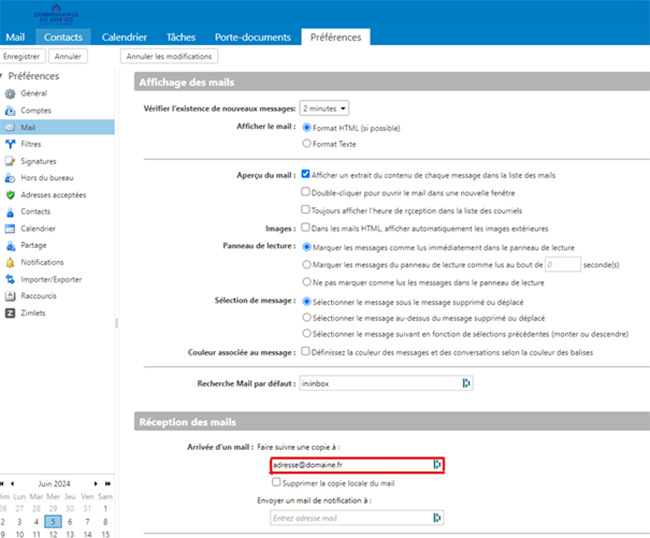The width and height of the screenshot is (650, 538).
Task: Open the Raccourcis keyboard shortcuts icon
Action: 10,296
